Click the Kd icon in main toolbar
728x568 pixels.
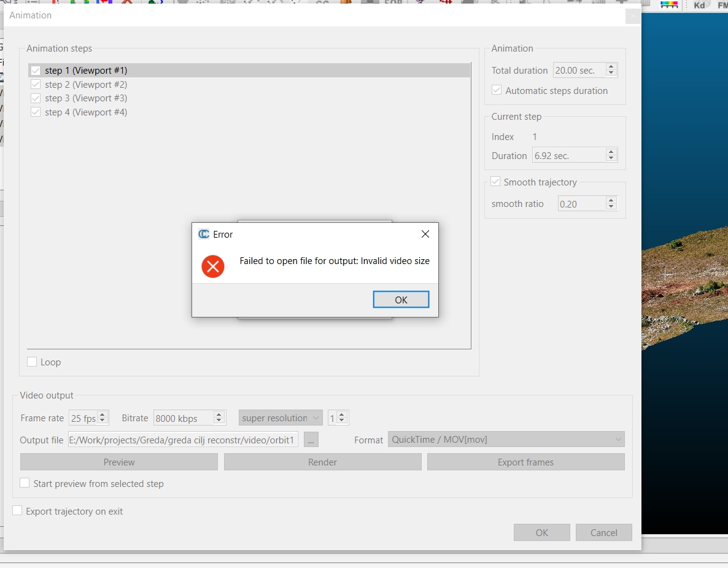pyautogui.click(x=699, y=5)
